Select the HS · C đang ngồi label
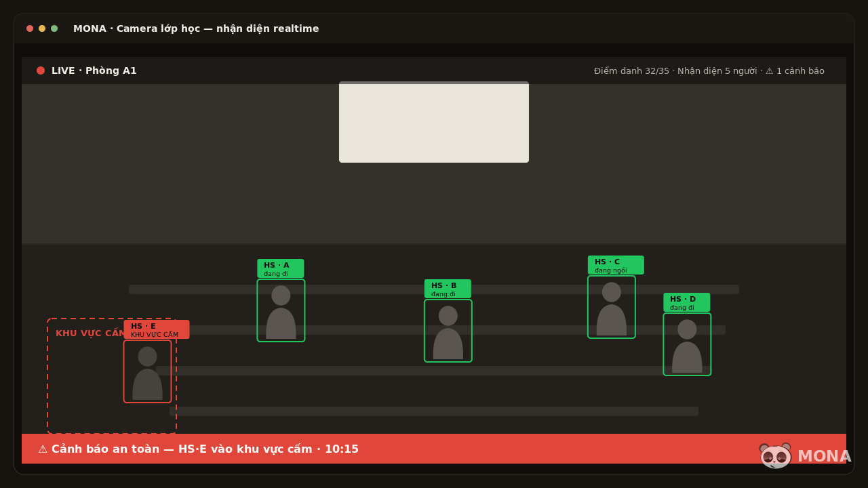The image size is (868, 488). click(x=616, y=265)
